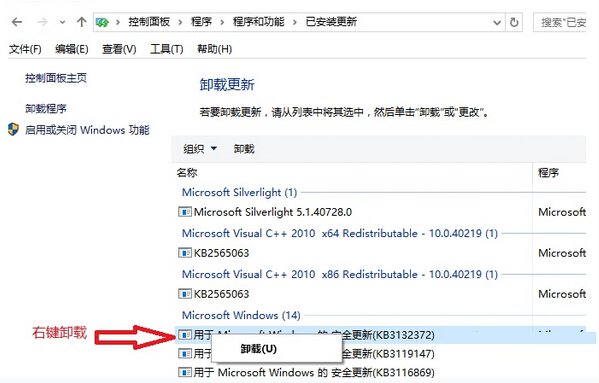Click icon of the KB3116869 update

tap(185, 372)
